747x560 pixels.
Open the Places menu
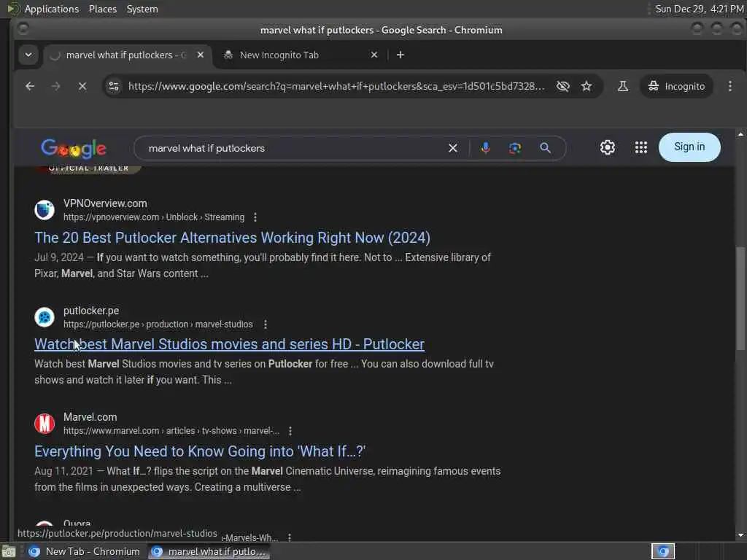[x=102, y=9]
